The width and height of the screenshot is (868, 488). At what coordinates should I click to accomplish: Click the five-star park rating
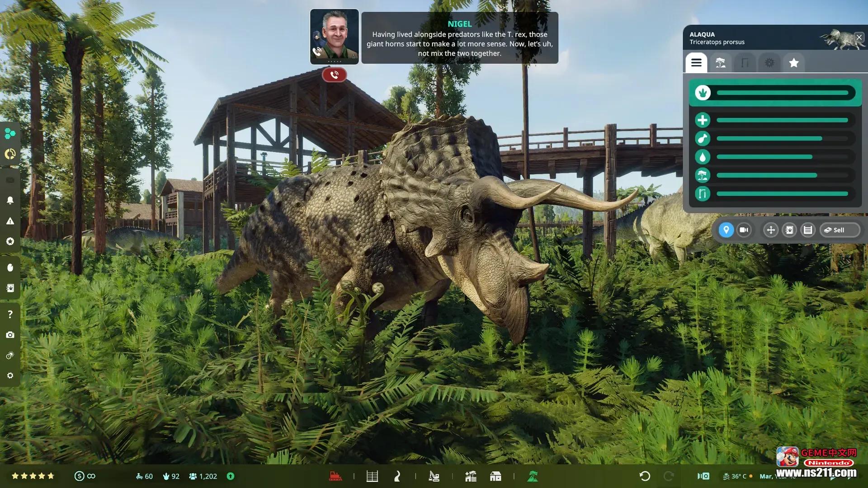tap(33, 476)
